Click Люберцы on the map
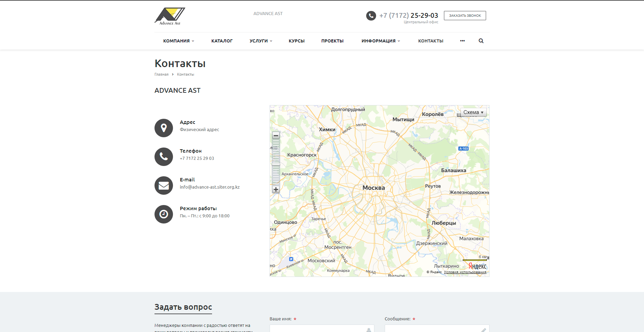644x332 pixels. click(444, 223)
